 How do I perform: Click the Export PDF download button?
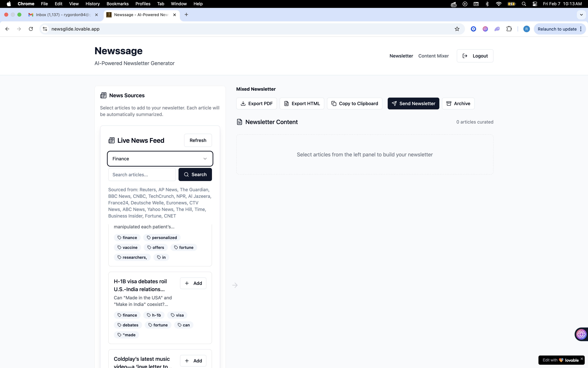point(256,103)
